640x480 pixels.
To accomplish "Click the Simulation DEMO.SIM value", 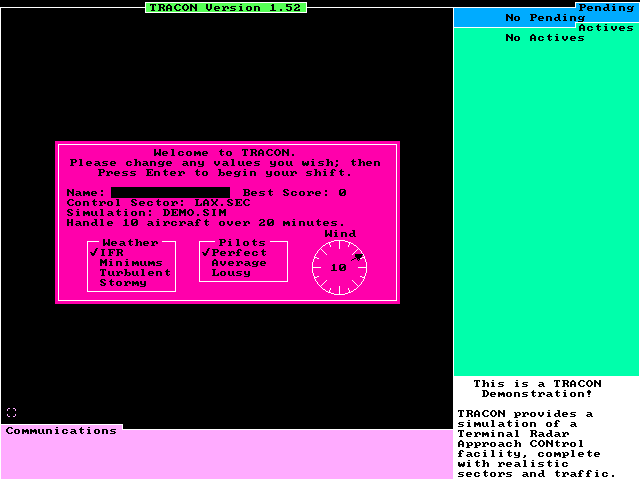I will 194,213.
